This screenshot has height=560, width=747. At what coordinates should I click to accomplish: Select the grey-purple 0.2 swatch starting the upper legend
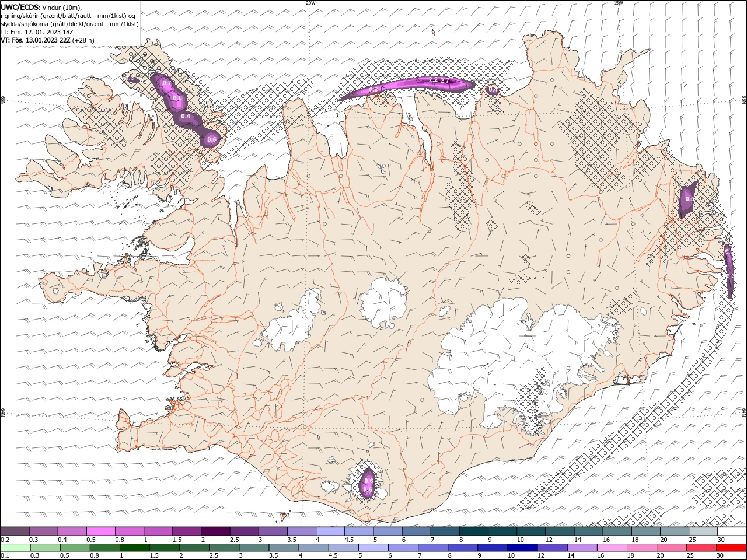15,531
